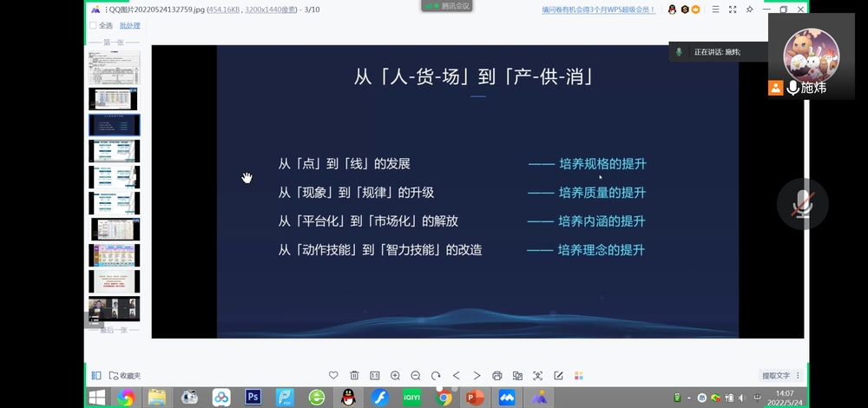Image resolution: width=868 pixels, height=408 pixels.
Task: Open the image edit pencil icon
Action: click(558, 375)
